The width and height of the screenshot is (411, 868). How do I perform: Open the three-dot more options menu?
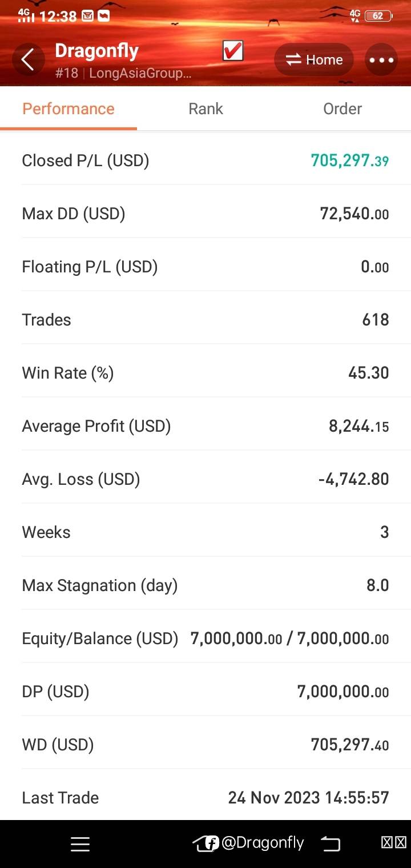(381, 60)
